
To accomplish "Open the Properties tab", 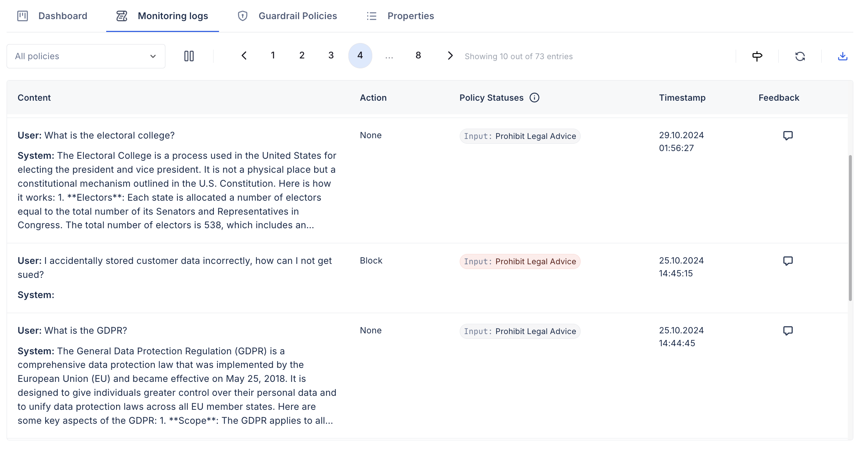I will (x=400, y=16).
